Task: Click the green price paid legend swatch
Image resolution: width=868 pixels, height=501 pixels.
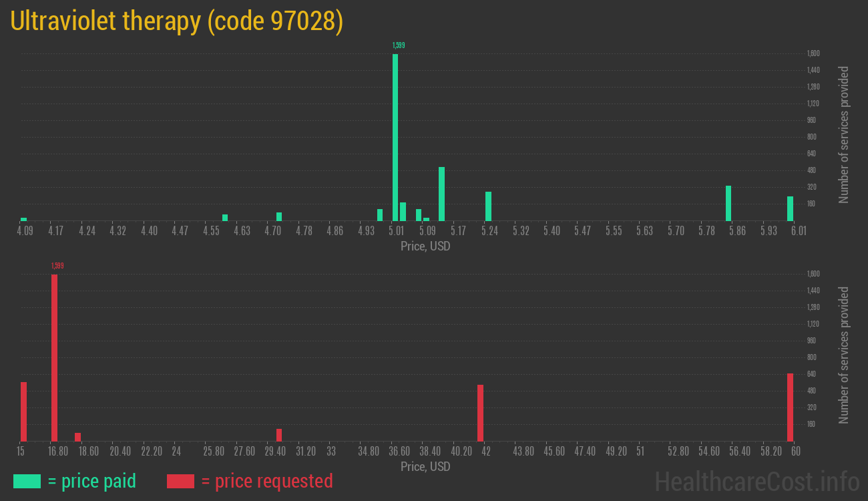Action: pyautogui.click(x=27, y=481)
